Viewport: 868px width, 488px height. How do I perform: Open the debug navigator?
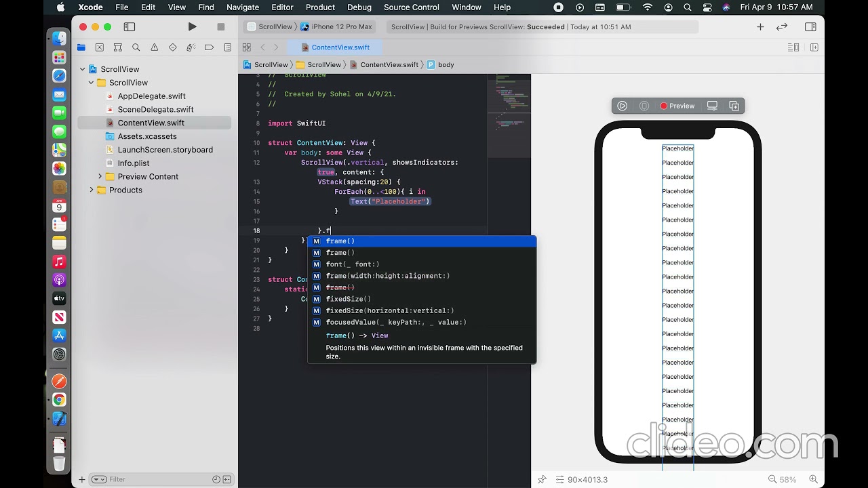pos(191,47)
